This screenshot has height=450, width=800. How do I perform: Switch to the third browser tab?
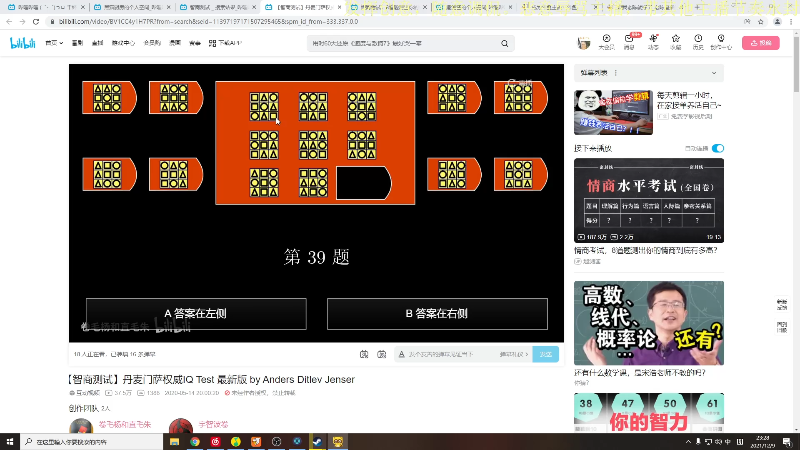tap(218, 7)
